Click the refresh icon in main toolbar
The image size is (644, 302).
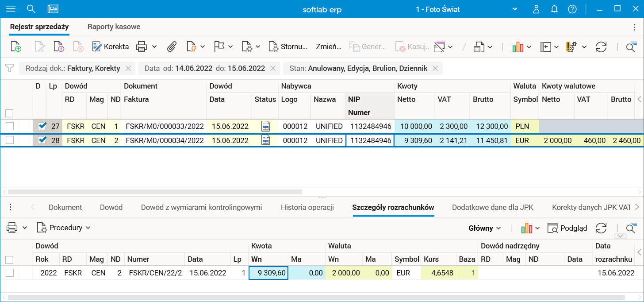pos(601,46)
